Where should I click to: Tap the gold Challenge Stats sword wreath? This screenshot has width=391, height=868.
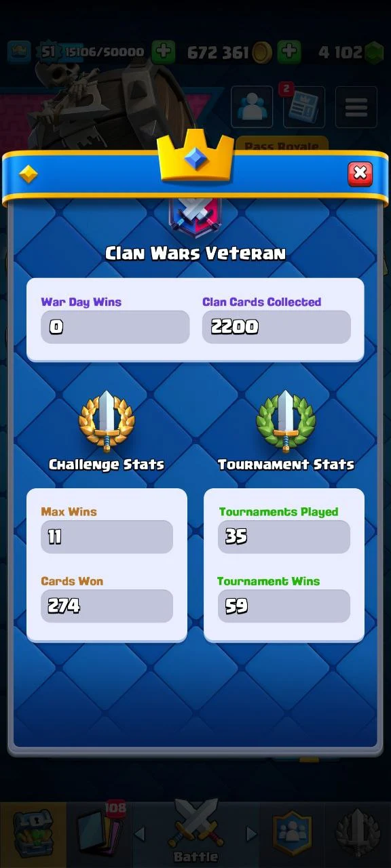[107, 420]
